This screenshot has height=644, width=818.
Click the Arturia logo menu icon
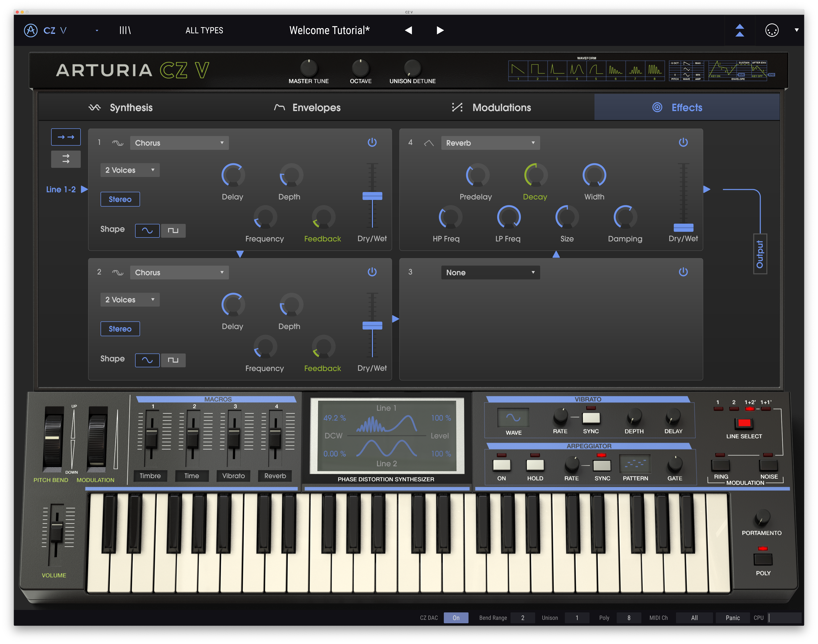pos(31,30)
